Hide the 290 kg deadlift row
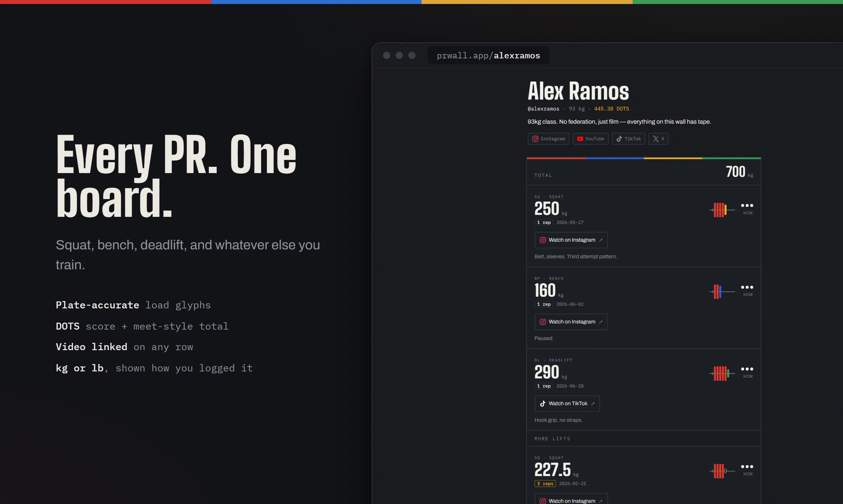 747,372
